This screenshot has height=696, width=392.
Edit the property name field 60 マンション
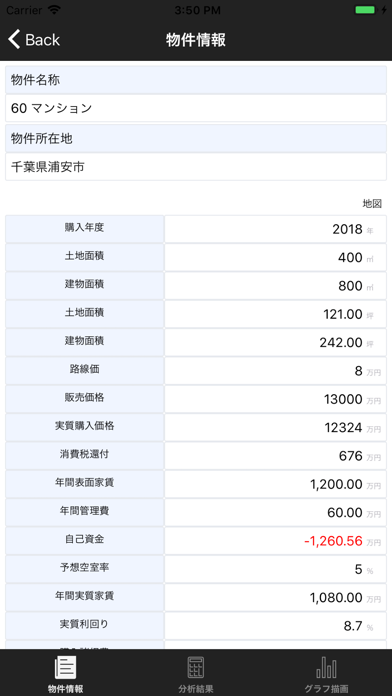tap(196, 108)
